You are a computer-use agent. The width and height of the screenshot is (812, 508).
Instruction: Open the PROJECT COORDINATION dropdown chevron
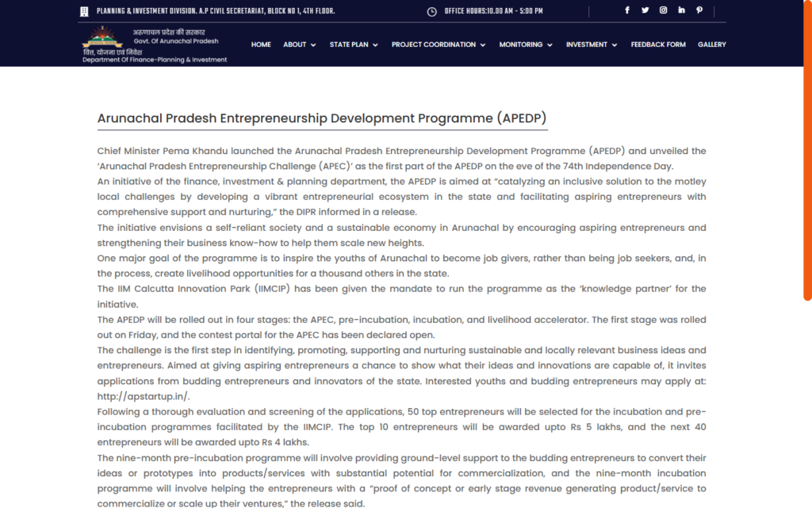[483, 44]
